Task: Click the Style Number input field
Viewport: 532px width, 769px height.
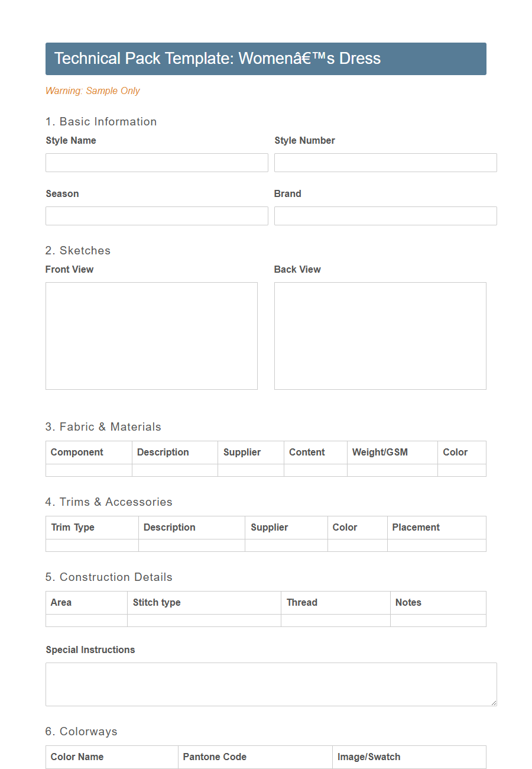Action: pyautogui.click(x=385, y=163)
